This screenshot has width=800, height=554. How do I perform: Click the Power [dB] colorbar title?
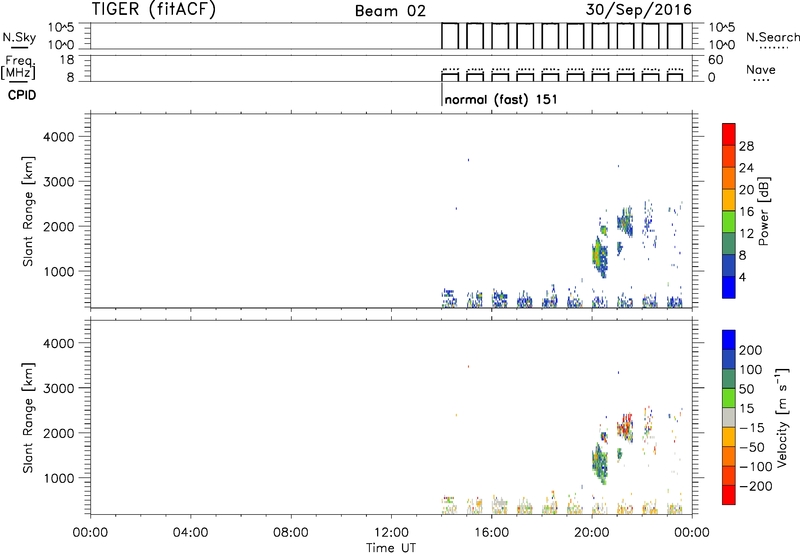[763, 211]
